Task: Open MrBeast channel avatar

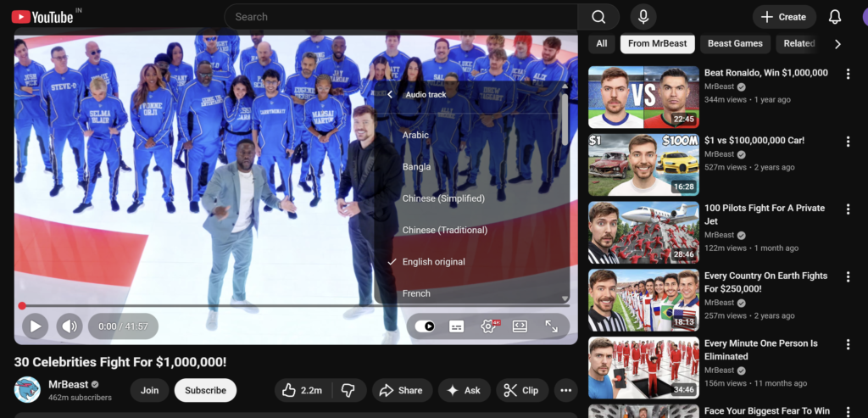Action: pos(27,390)
